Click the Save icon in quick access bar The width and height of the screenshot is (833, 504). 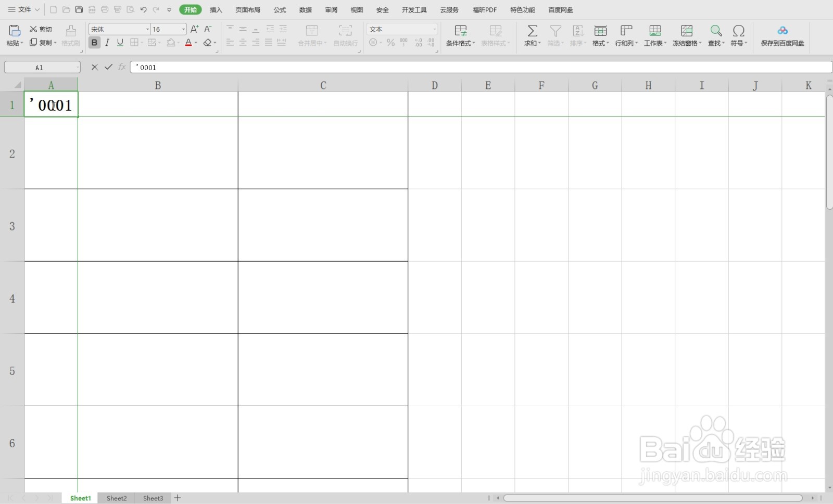tap(79, 10)
